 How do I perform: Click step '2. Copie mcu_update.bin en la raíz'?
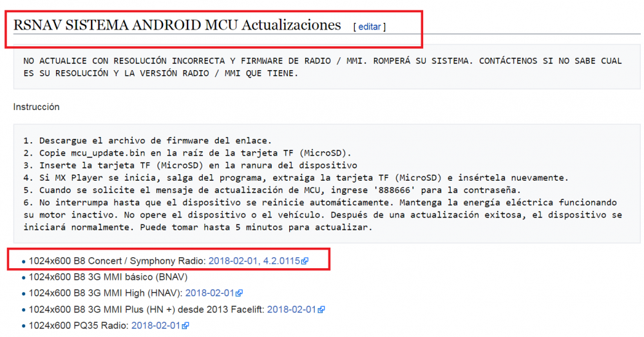tap(187, 153)
